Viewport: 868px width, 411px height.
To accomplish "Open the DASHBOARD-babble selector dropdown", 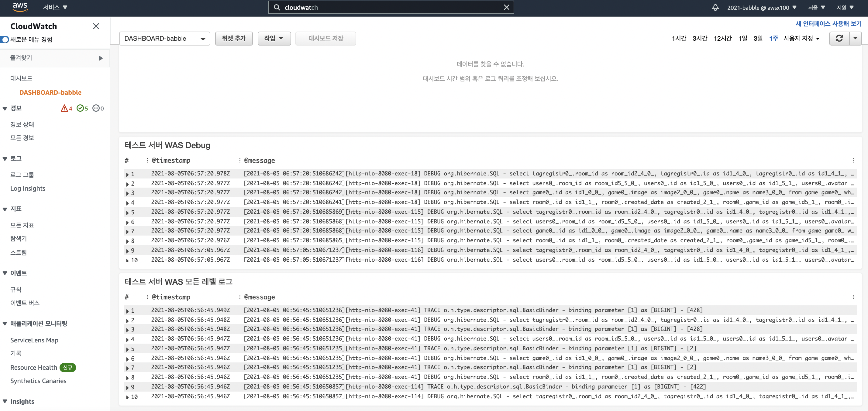I will coord(164,39).
